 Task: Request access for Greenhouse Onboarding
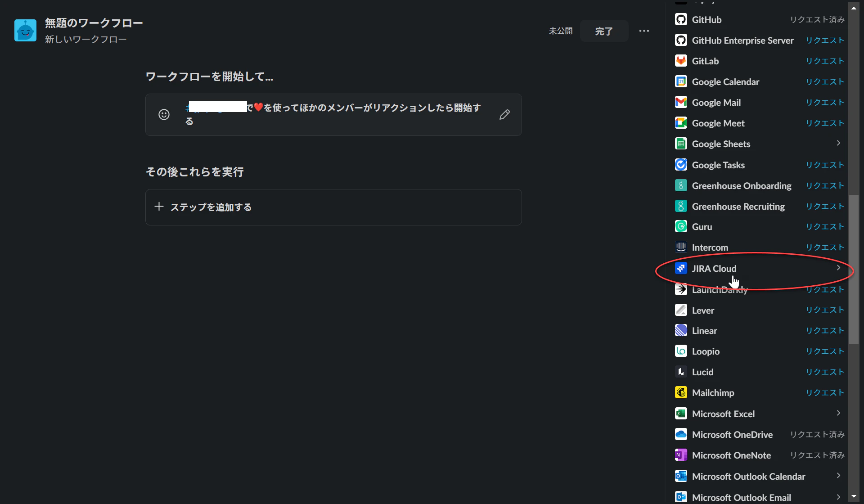(x=825, y=186)
